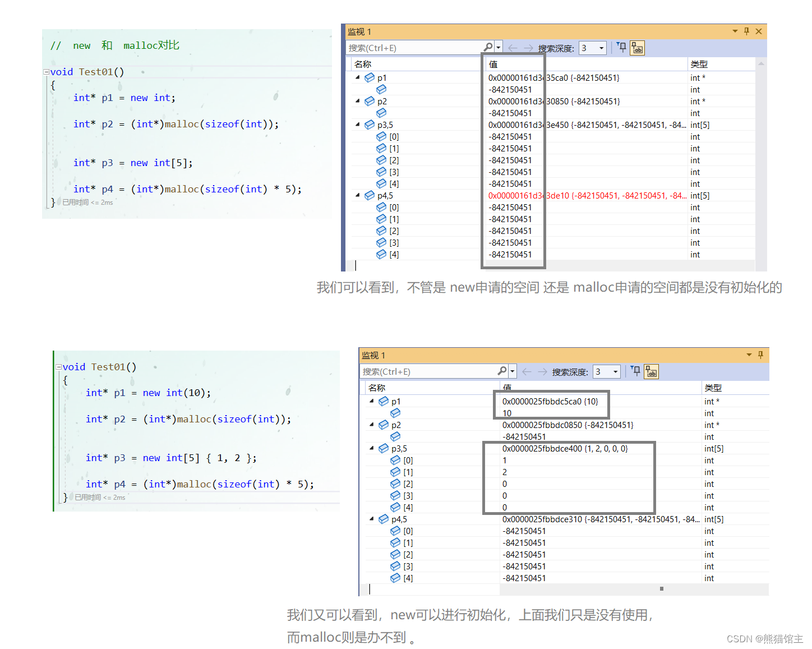
Task: Collapse p4,5 node in lower watch window
Action: pyautogui.click(x=372, y=519)
